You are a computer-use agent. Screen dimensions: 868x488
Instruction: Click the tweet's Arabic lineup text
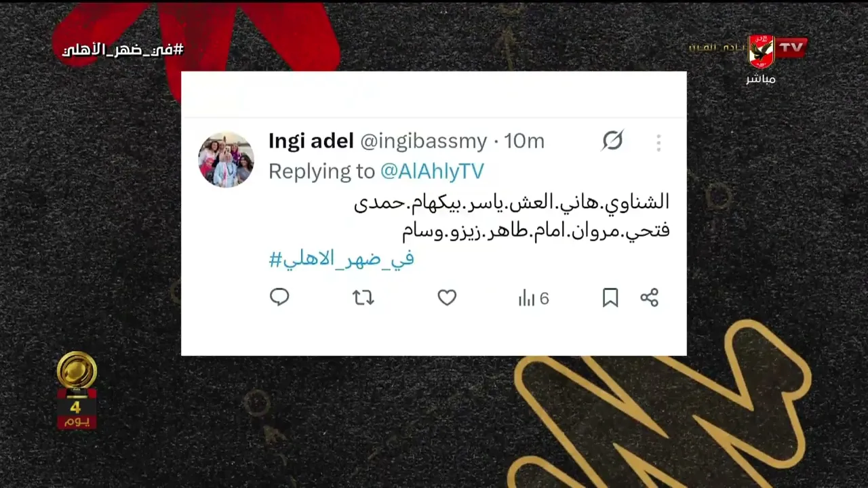coord(512,216)
